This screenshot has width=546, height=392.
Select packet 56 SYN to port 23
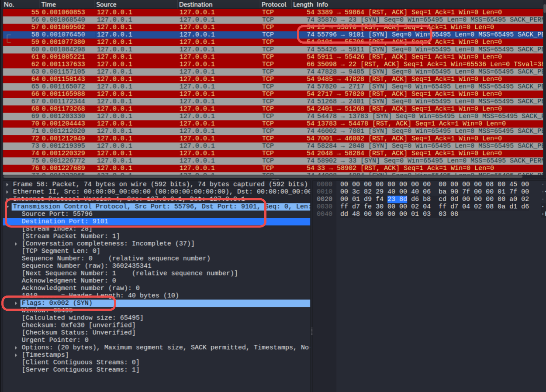[x=274, y=20]
